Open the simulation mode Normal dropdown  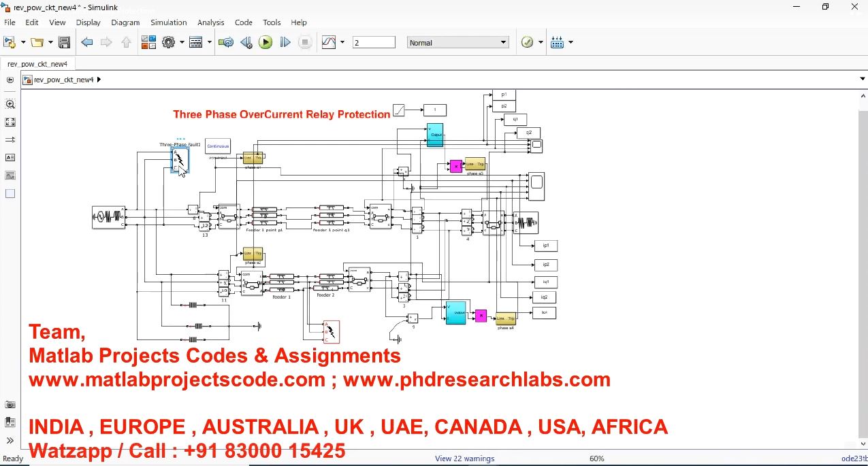click(x=458, y=42)
